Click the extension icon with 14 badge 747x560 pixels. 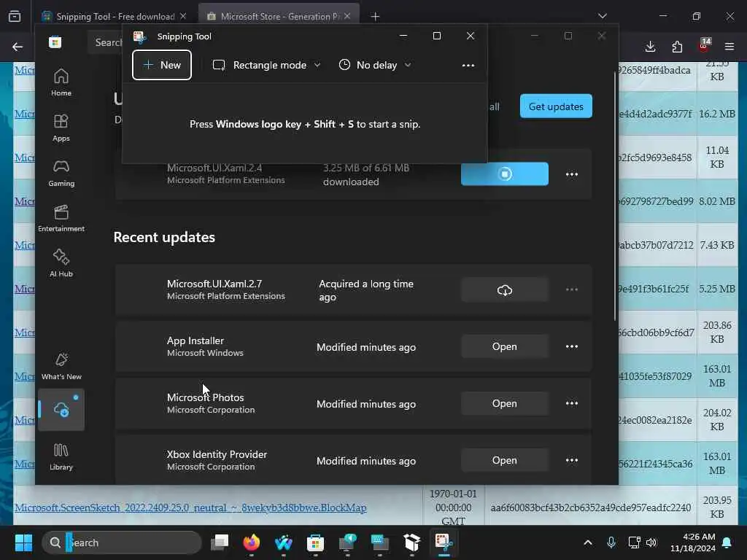tap(704, 46)
